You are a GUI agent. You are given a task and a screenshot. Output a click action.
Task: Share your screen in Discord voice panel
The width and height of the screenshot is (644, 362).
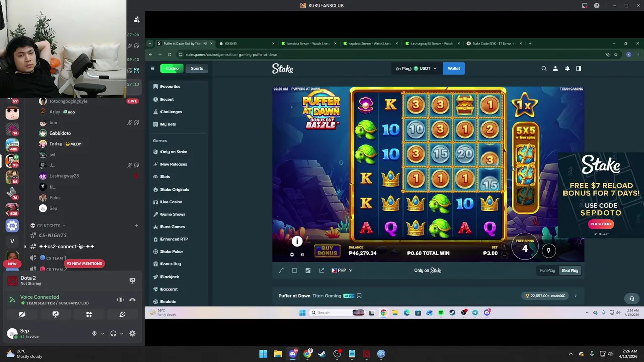point(55,314)
